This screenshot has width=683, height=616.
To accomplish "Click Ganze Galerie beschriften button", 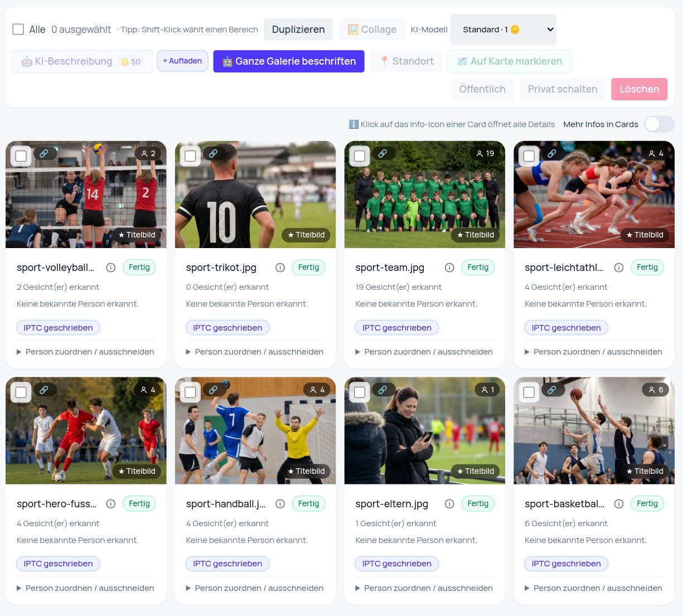I will tap(289, 61).
